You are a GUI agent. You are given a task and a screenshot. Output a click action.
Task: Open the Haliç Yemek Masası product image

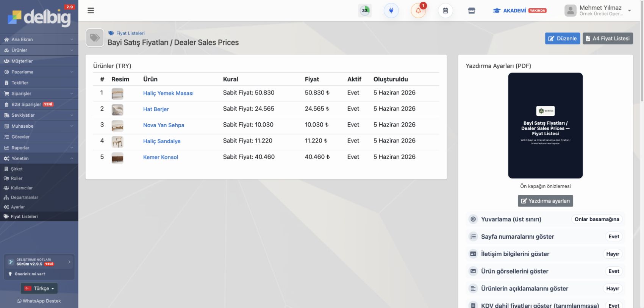tap(117, 94)
